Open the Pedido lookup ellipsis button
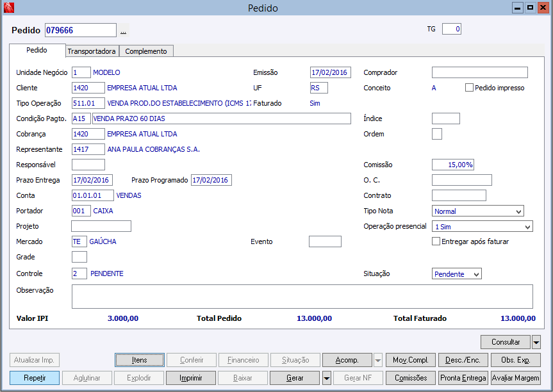553x392 pixels. click(123, 31)
